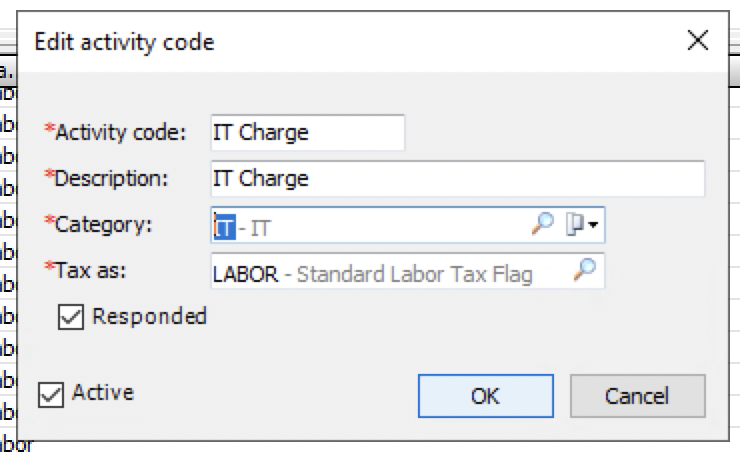Uncheck the Responded checkbox
The width and height of the screenshot is (740, 456).
[x=71, y=316]
